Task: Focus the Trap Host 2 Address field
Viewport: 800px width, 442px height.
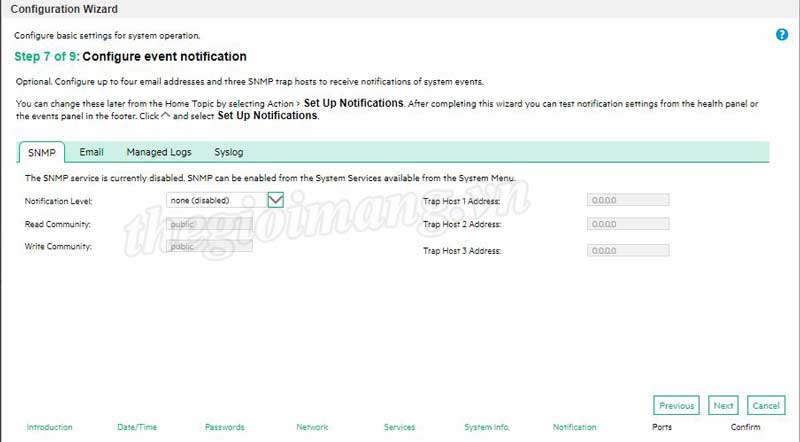Action: [x=628, y=224]
